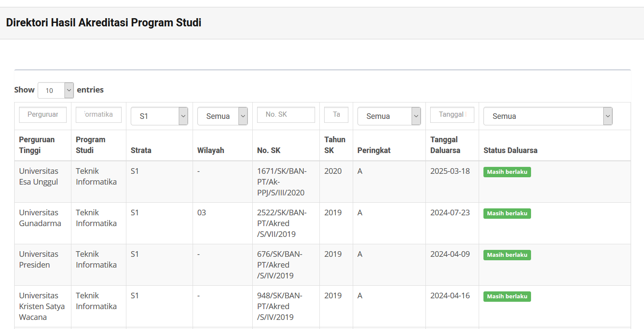Screen dimensions: 644x329
Task: Open the Show entries count dropdown
Action: pos(55,90)
